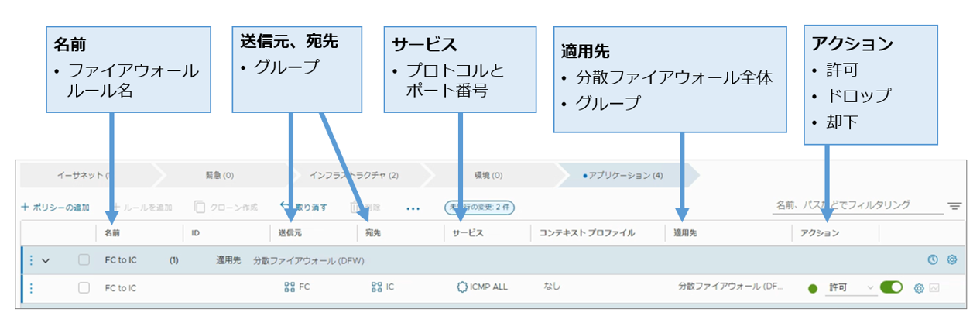Click the rule statistics graph icon
Screen dimensions: 980x333
coord(934,288)
